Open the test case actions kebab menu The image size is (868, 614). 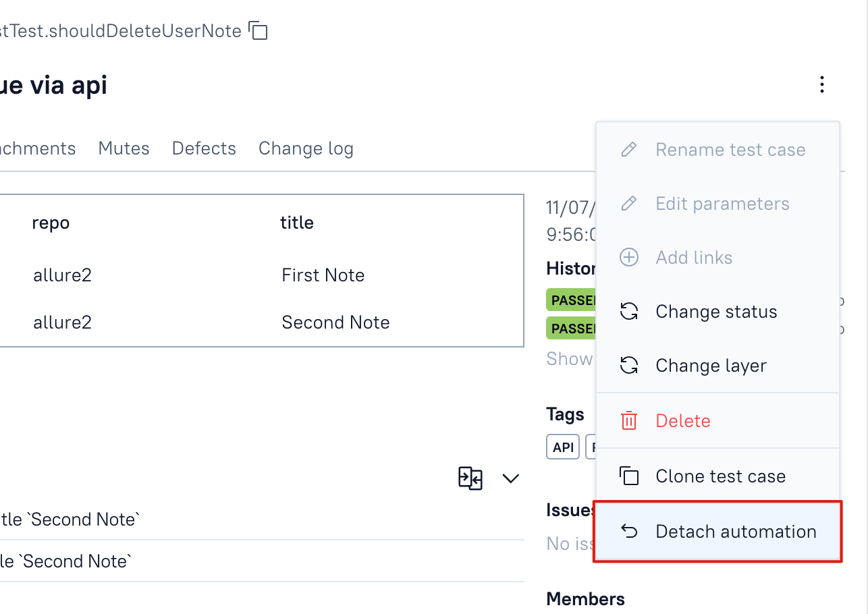(822, 85)
